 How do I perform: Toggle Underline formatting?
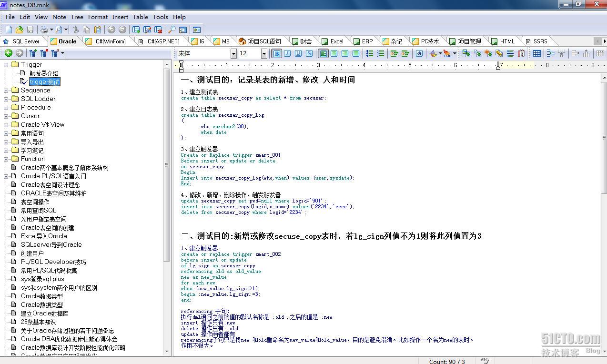pos(298,53)
